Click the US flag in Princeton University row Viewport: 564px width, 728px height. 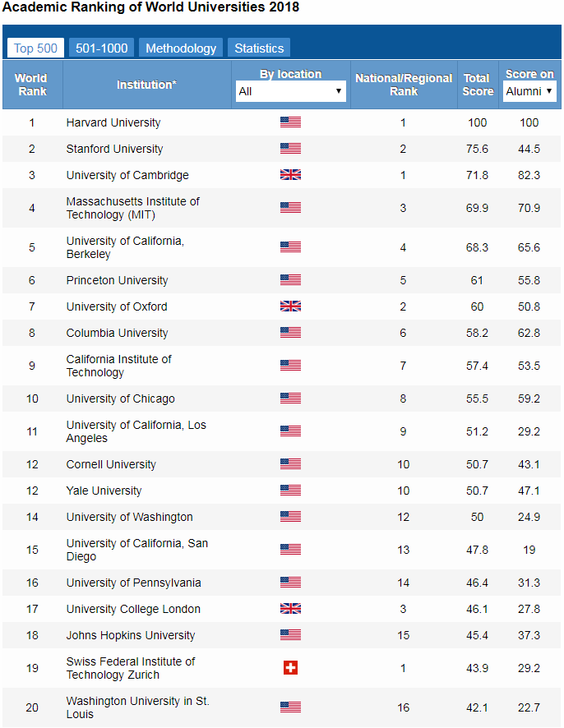coord(290,280)
